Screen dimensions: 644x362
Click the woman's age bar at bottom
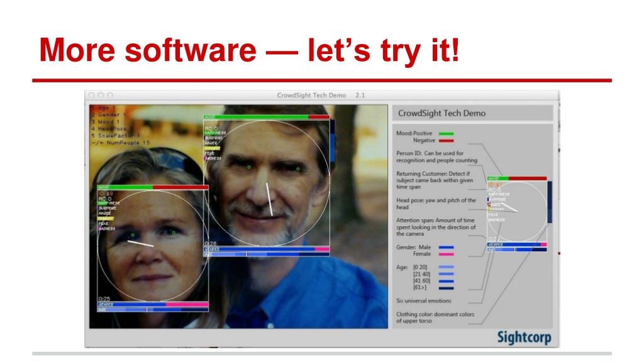tap(153, 309)
